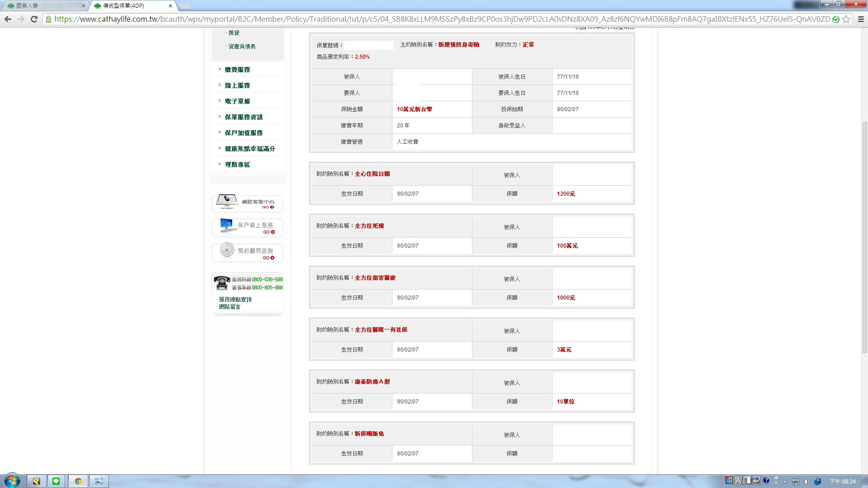Viewport: 868px width, 488px height.
Task: Expand the 電子單據 menu
Action: (237, 101)
